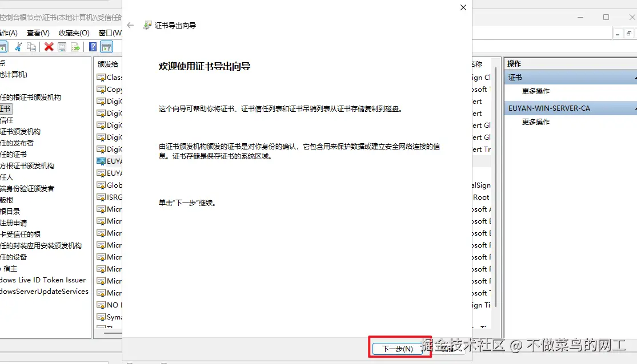Screen dimensions: 637x364
Task: Click the Export List toolbar icon
Action: pyautogui.click(x=75, y=47)
